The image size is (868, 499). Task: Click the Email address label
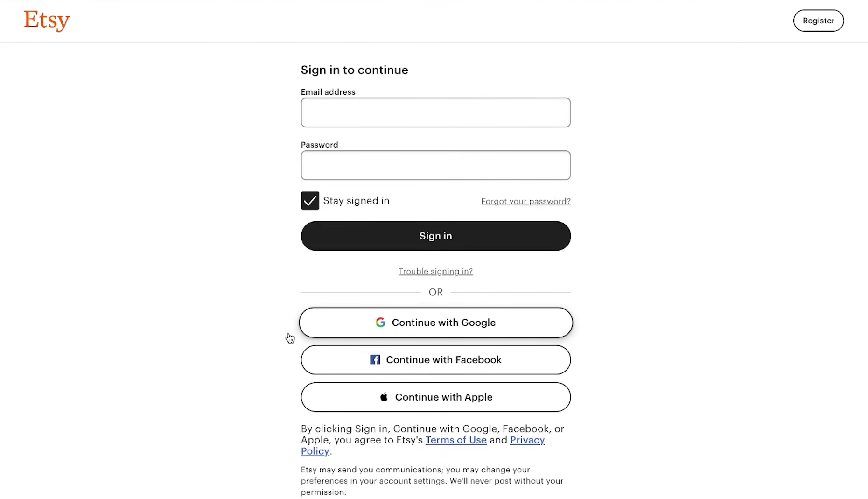[x=328, y=92]
